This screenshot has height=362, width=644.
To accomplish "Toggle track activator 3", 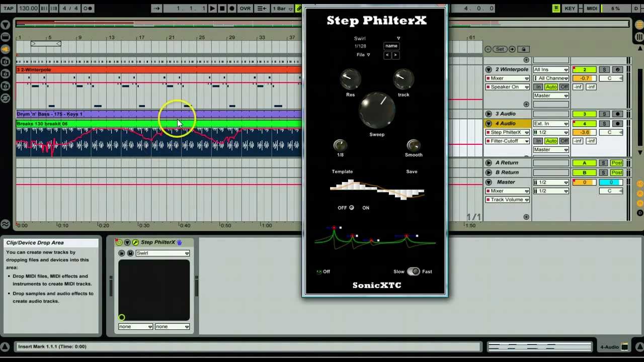I will click(584, 114).
